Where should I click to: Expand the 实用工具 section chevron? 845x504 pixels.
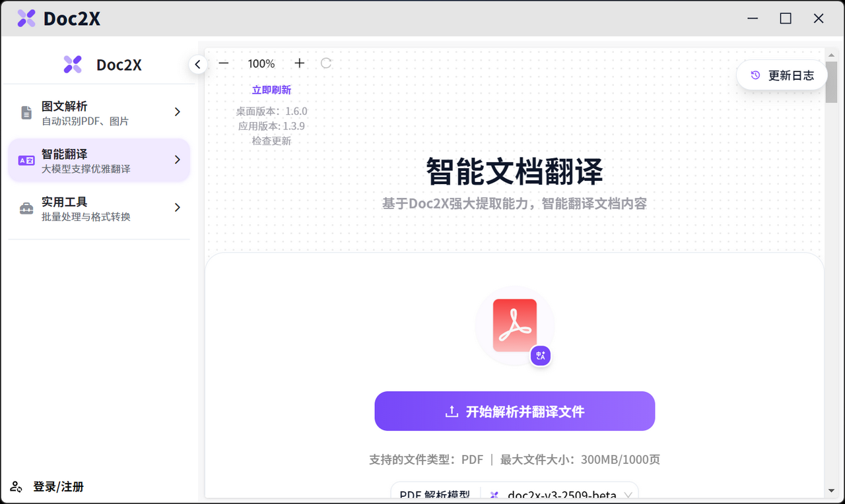[177, 206]
